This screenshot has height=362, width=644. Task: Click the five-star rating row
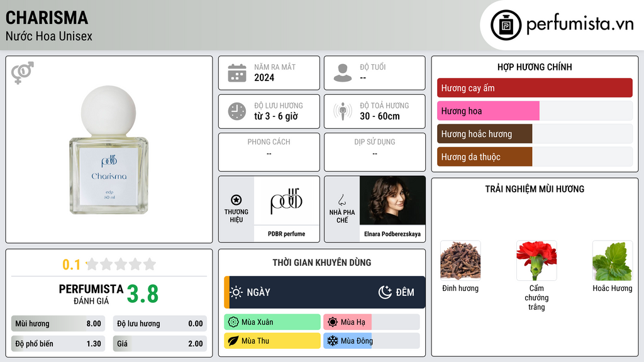click(121, 264)
